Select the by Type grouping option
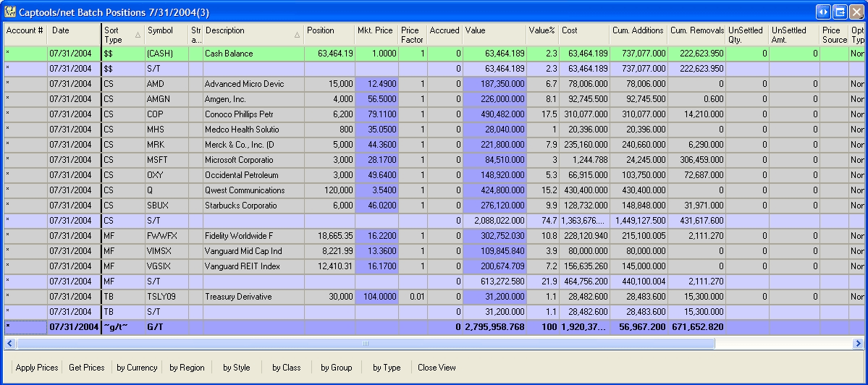 [387, 368]
